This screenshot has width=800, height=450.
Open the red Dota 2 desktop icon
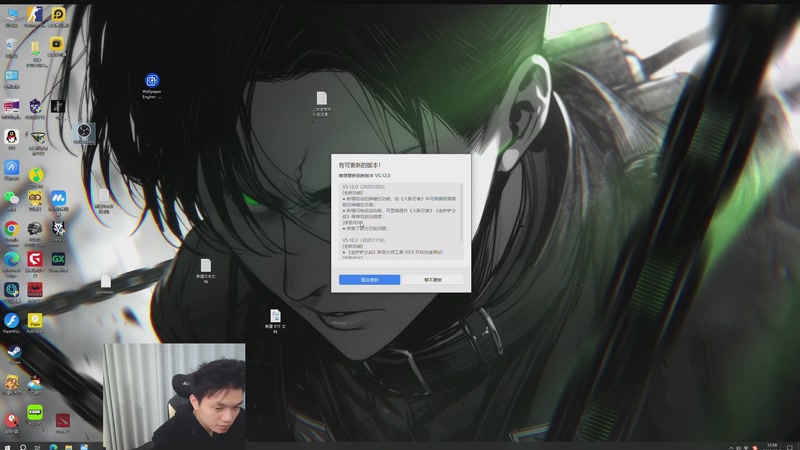click(x=62, y=423)
